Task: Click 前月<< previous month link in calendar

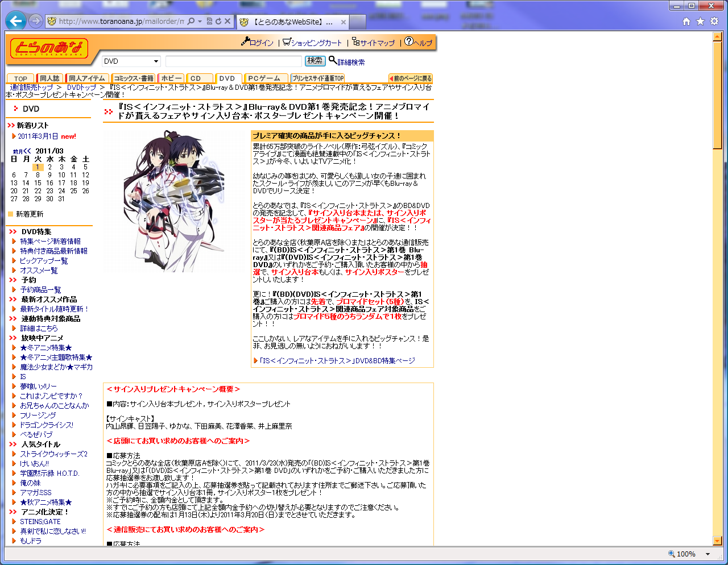Action: tap(22, 151)
